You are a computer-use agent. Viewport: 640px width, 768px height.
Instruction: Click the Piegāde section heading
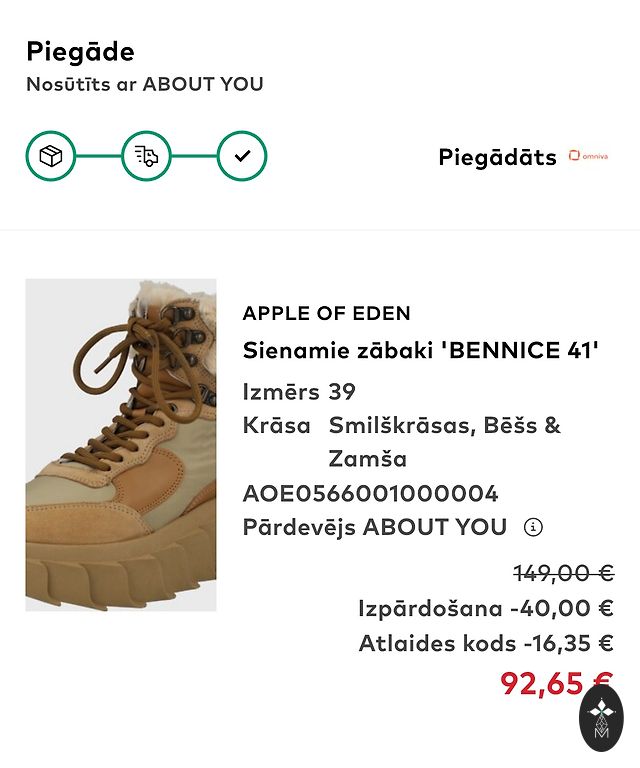click(x=80, y=51)
